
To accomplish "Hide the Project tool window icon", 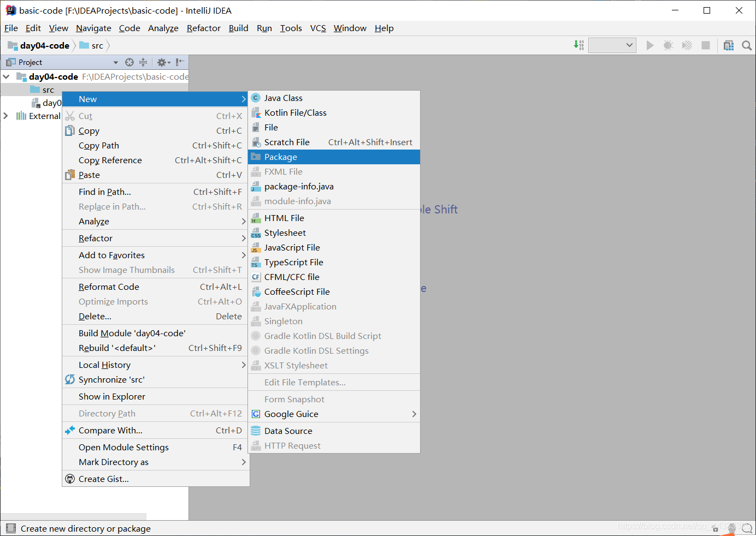I will pos(180,62).
